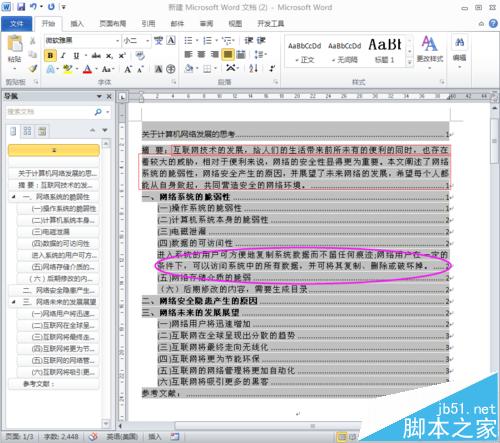Click the Format Painter brush icon
500x443 pixels.
[x=33, y=69]
